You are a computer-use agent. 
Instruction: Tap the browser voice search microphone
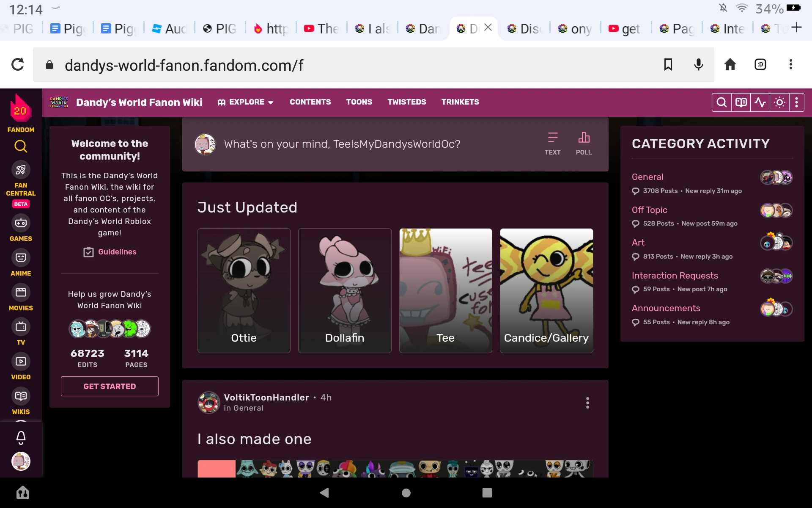(x=699, y=64)
